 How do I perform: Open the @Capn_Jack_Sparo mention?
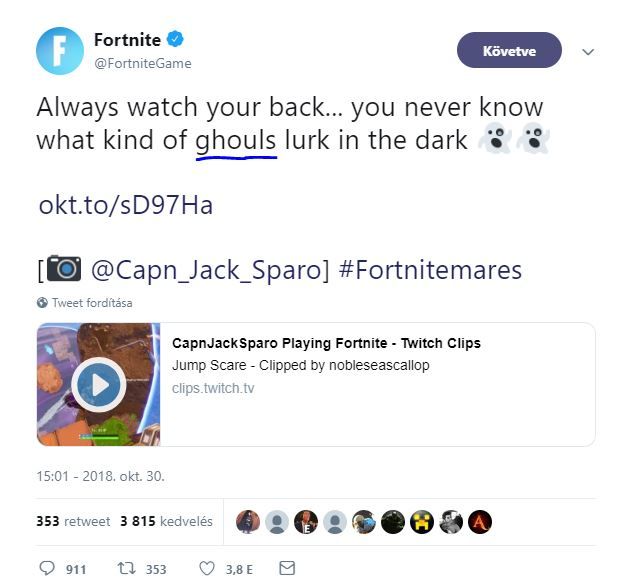coord(207,270)
